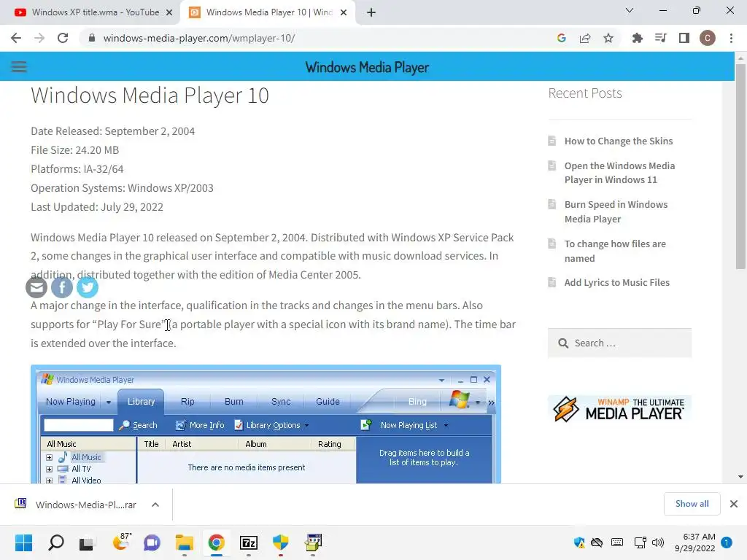Image resolution: width=747 pixels, height=560 pixels.
Task: Share the article via email icon
Action: click(x=36, y=287)
